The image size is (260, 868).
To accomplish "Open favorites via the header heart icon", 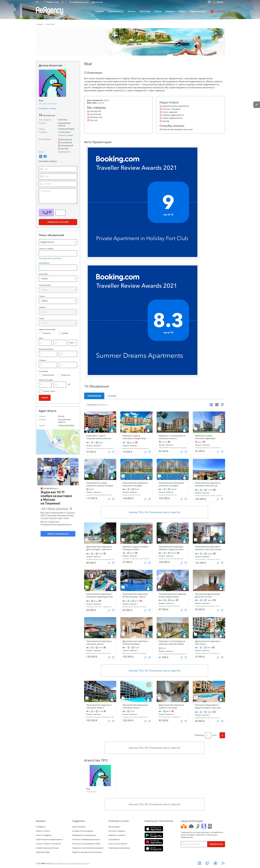I will 209,2.
